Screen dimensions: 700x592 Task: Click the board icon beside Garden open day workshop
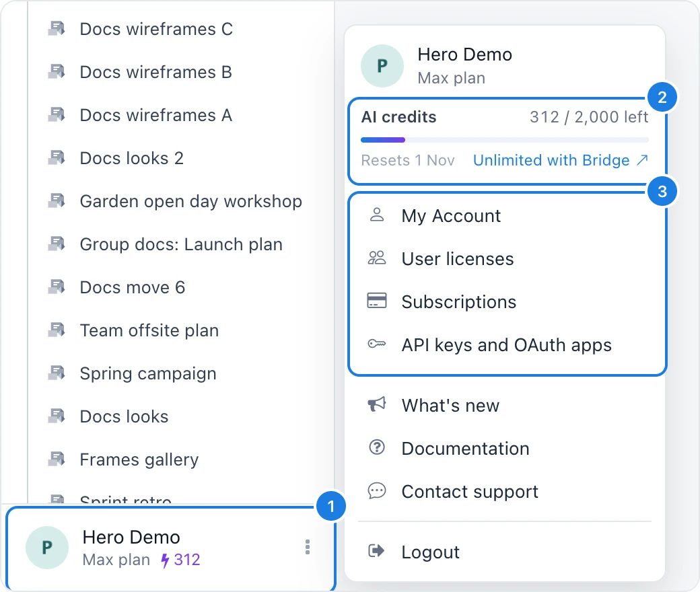[57, 200]
